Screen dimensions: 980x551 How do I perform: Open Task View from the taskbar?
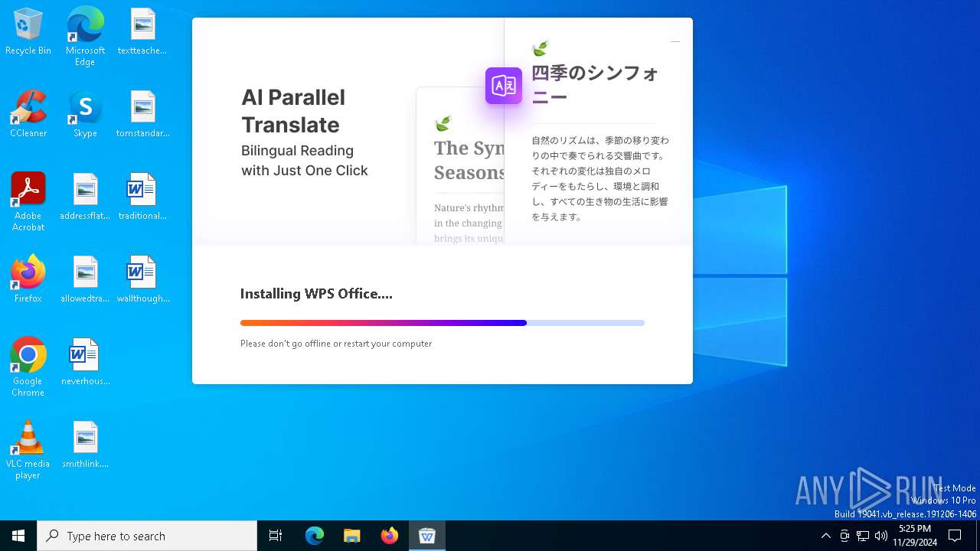[x=276, y=536]
